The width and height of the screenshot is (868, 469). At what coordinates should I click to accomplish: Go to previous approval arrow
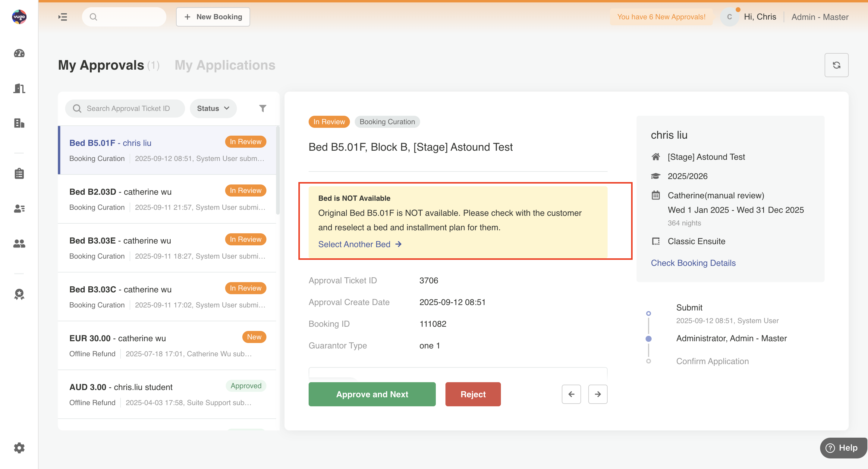pos(571,394)
